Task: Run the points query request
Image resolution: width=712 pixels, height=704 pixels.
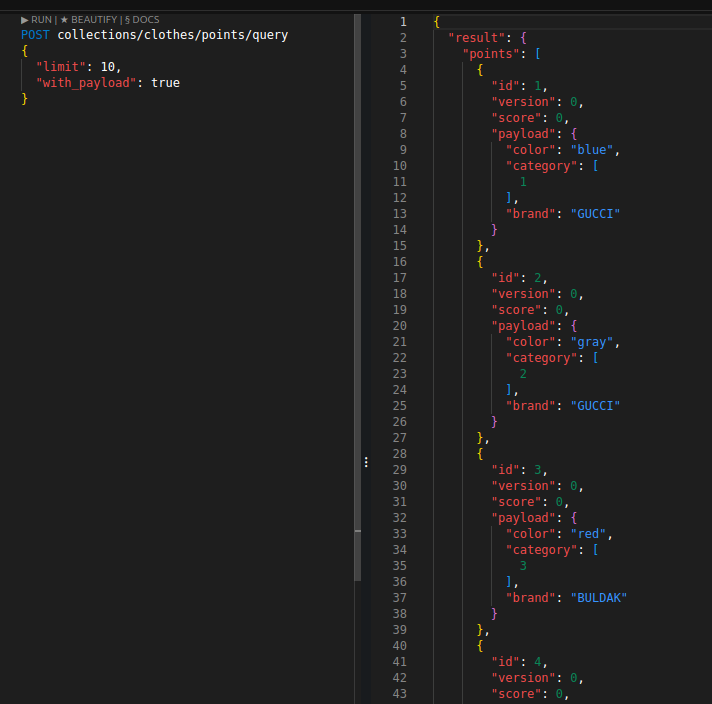Action: coord(37,20)
